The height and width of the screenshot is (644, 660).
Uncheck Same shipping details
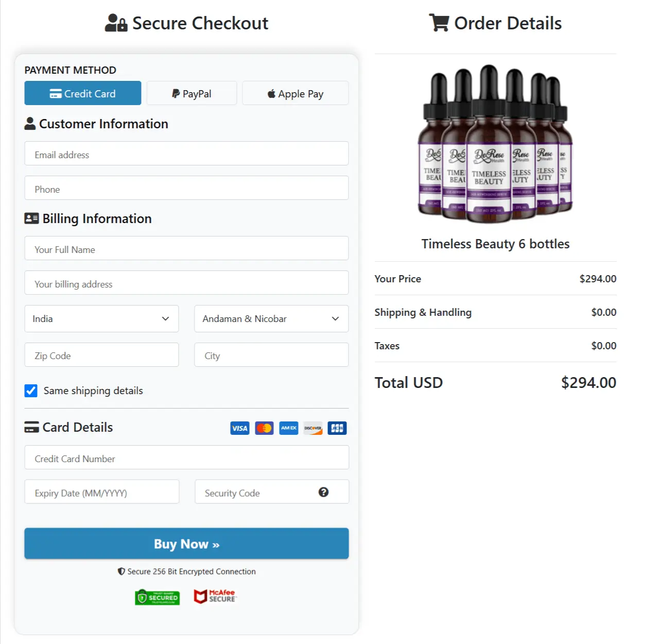[x=31, y=391]
